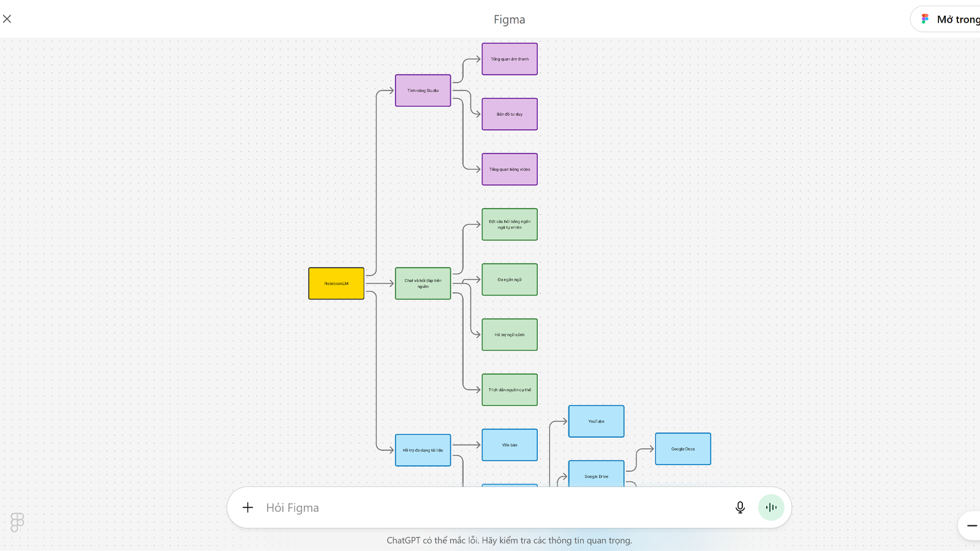The height and width of the screenshot is (551, 980).
Task: Click the "Mở trong" button
Action: click(x=957, y=20)
